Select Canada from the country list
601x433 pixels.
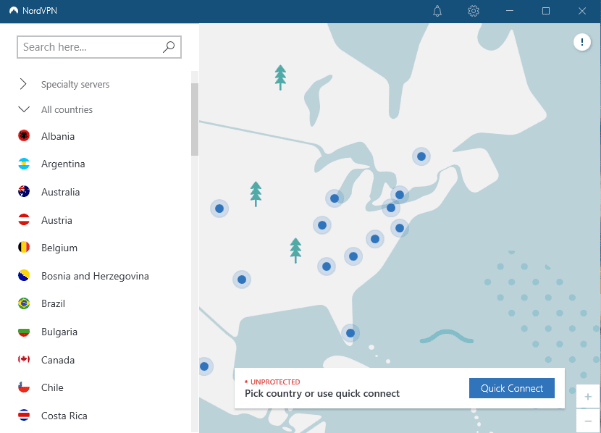[58, 360]
